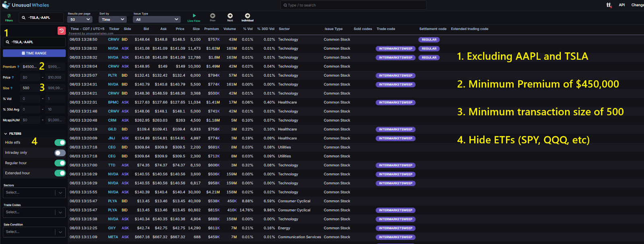Click the Settlement code column header
644x244 pixels.
[x=433, y=29]
